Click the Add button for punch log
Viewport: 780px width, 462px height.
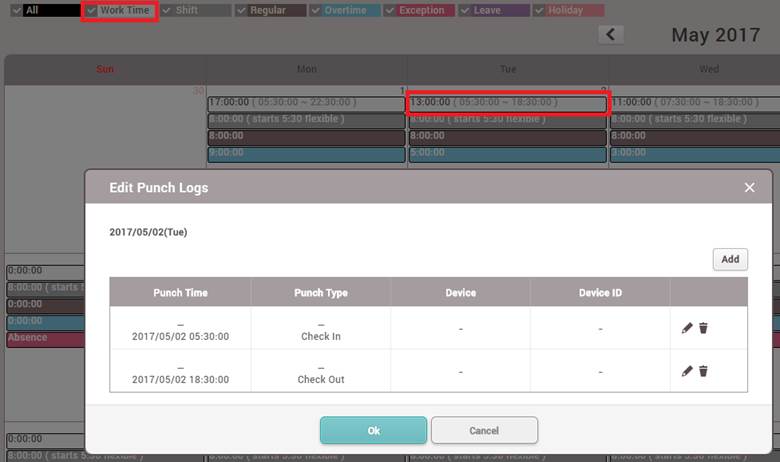(730, 259)
